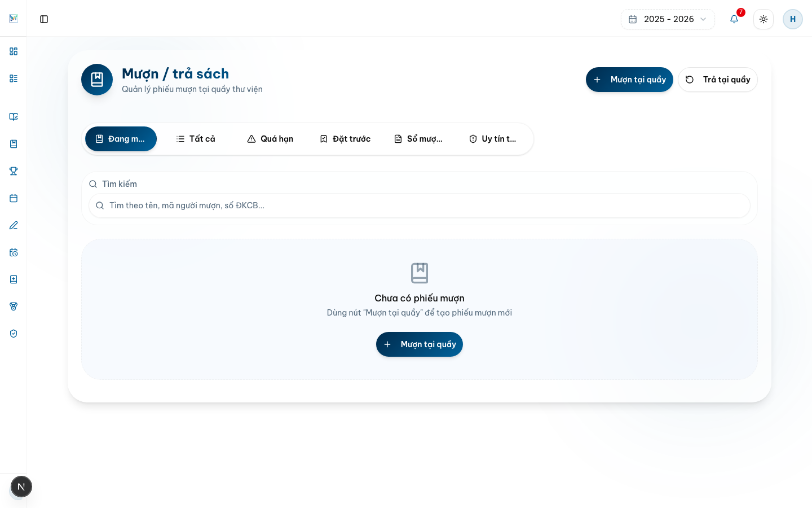Open the calendar icon in sidebar
812x508 pixels.
(x=14, y=198)
